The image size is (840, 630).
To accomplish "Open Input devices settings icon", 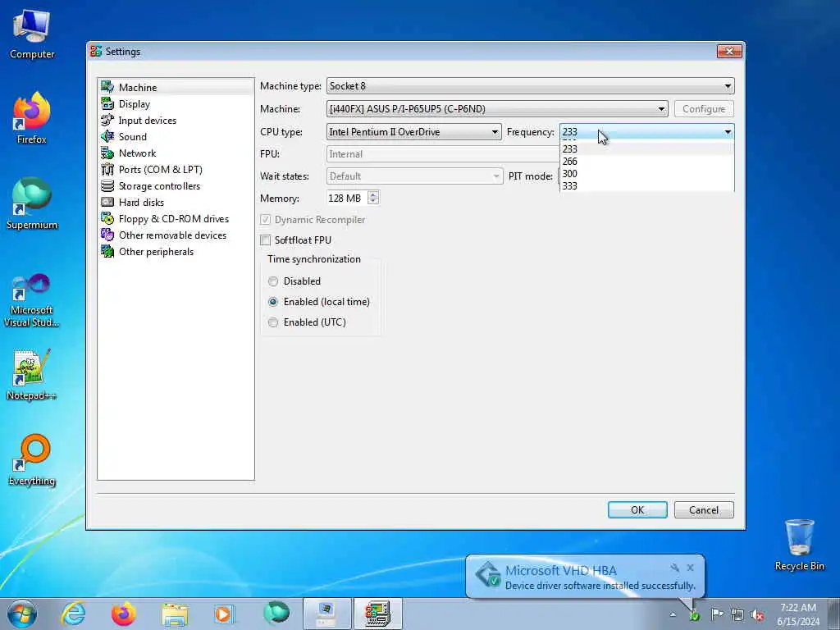I will pos(107,120).
